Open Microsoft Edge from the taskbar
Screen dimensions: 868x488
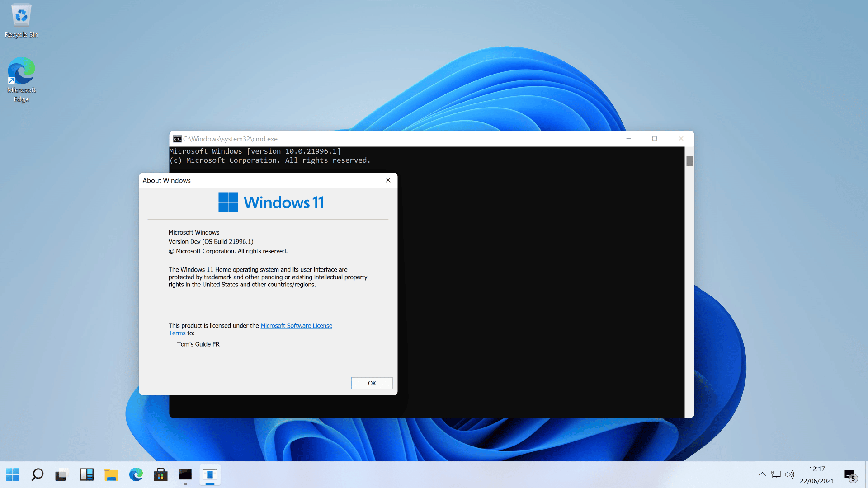[x=136, y=475]
